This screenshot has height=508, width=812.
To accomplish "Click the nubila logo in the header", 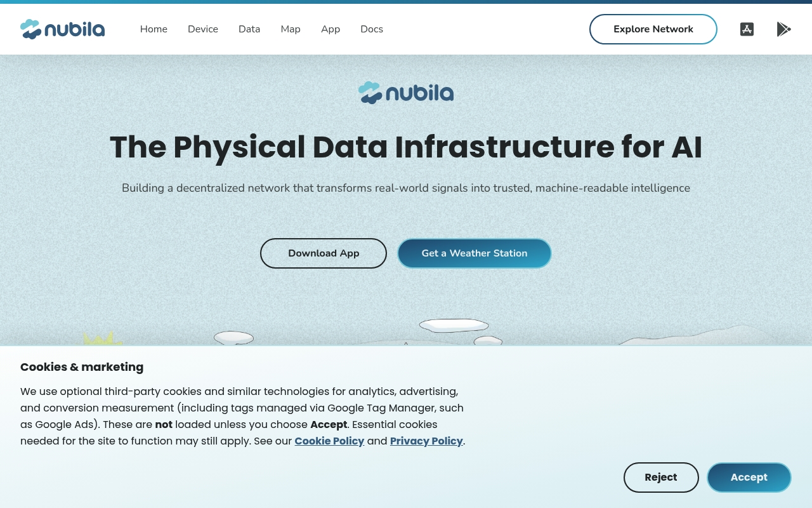I will [62, 29].
